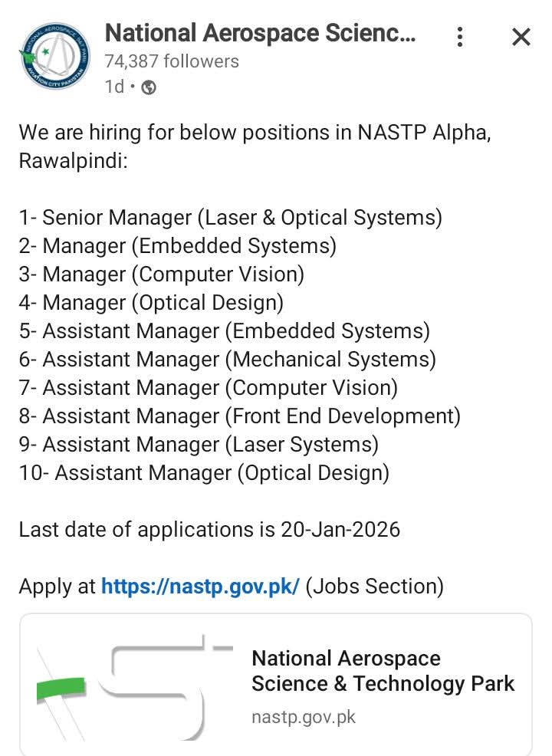Click the nastp.gov.pk domain text in preview
The width and height of the screenshot is (552, 756).
click(303, 717)
